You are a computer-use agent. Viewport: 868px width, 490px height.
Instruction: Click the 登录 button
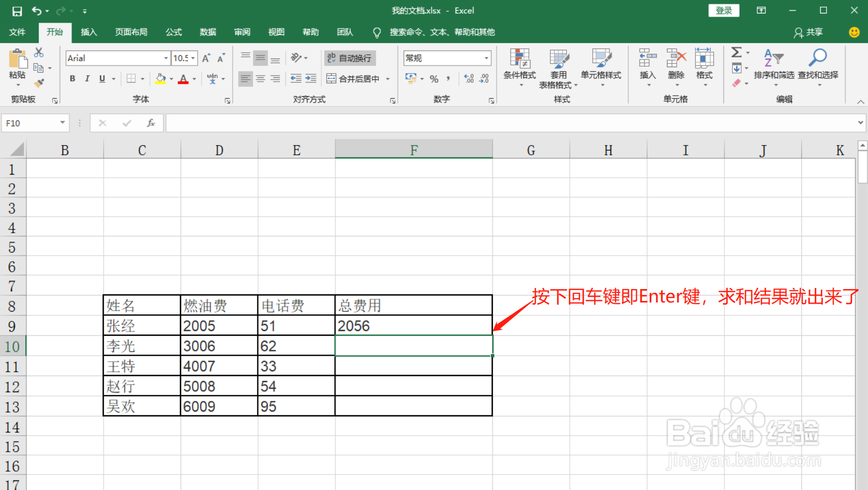[x=723, y=10]
